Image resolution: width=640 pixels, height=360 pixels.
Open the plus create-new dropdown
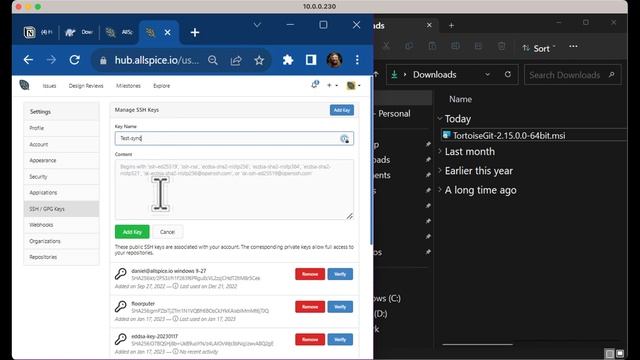(x=332, y=85)
